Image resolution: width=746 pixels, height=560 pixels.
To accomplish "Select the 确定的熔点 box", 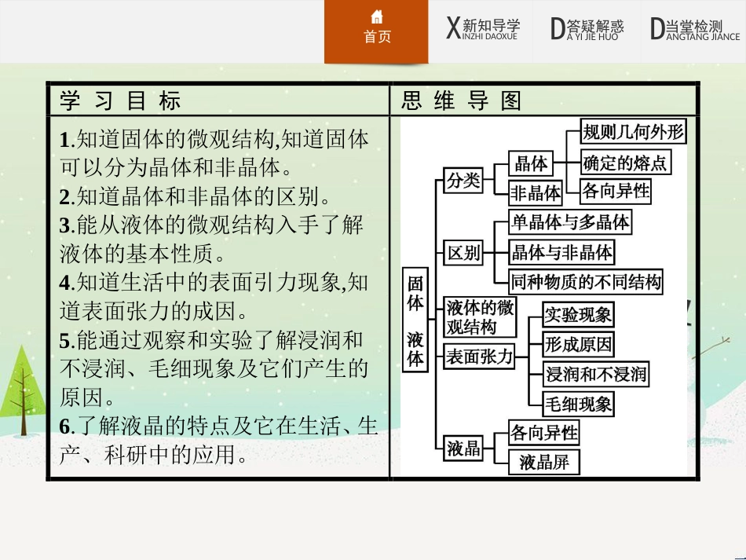I will pyautogui.click(x=626, y=163).
